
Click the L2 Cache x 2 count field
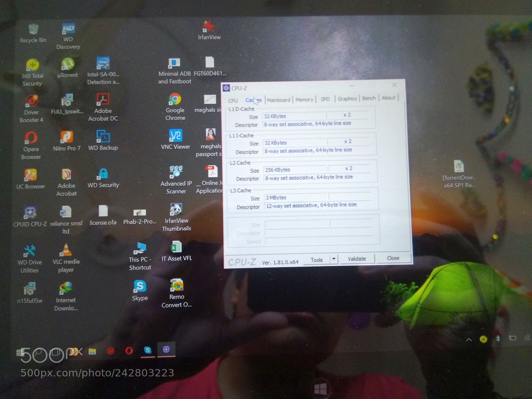(x=348, y=169)
